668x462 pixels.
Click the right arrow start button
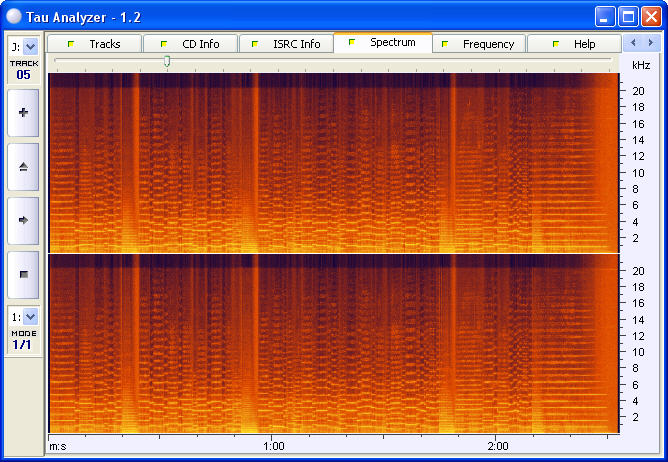tap(23, 219)
